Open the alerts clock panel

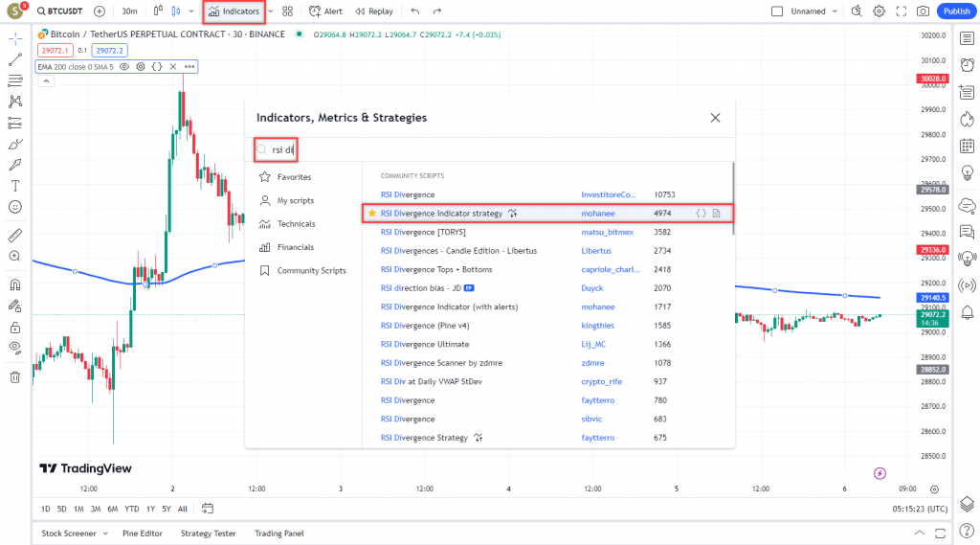pos(967,65)
